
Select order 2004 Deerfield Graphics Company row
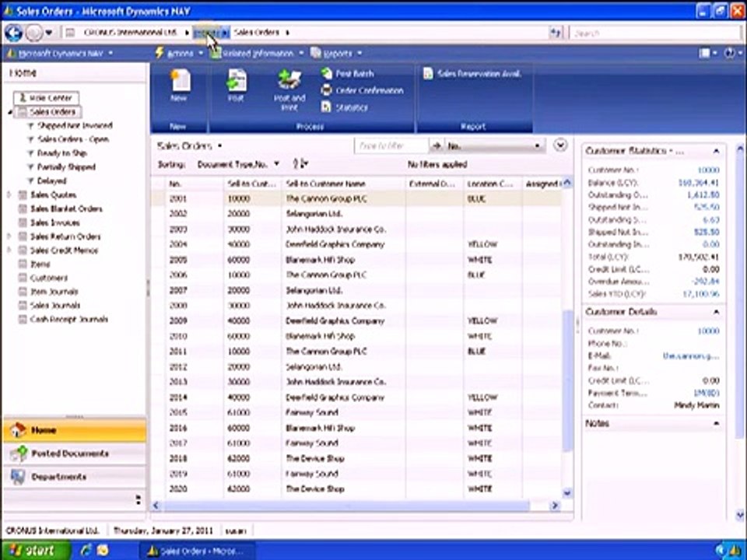(357, 244)
